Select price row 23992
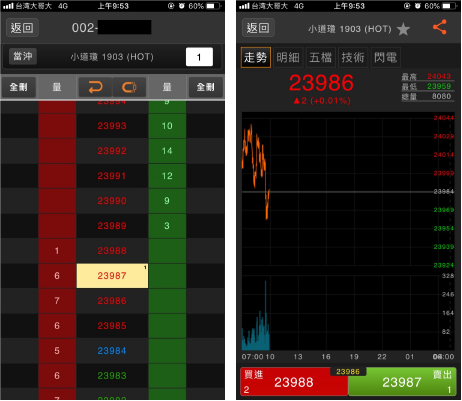The height and width of the screenshot is (401, 462). (112, 151)
